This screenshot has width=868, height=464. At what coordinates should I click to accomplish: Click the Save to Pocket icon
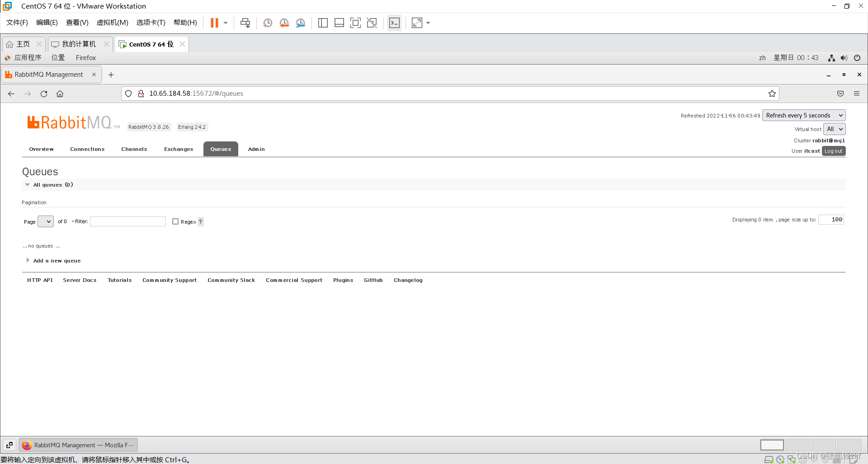(840, 94)
